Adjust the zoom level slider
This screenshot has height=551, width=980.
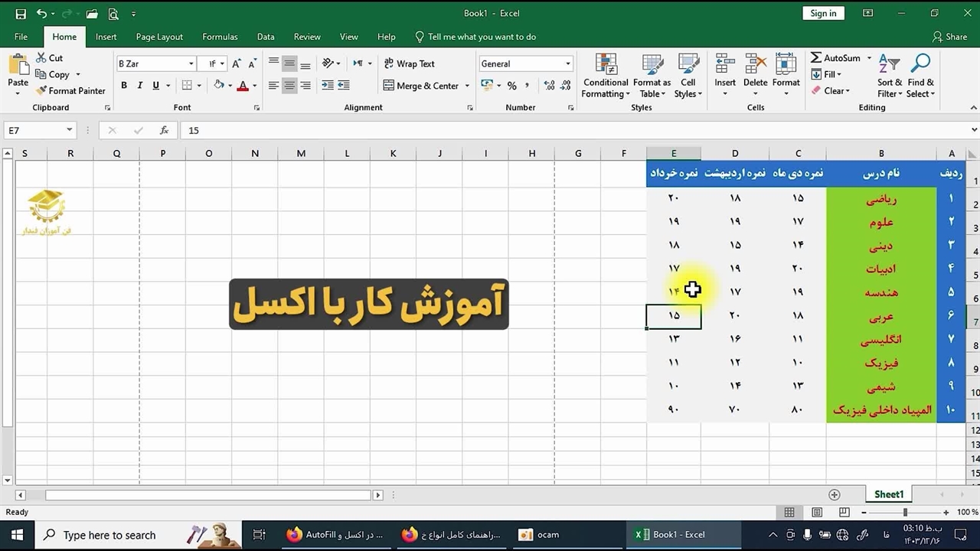coord(905,513)
